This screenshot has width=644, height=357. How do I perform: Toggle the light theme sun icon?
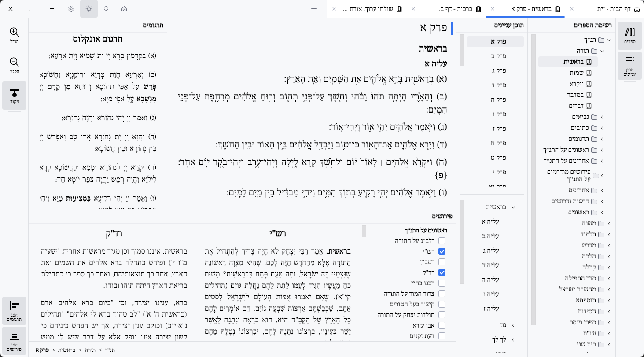point(88,9)
